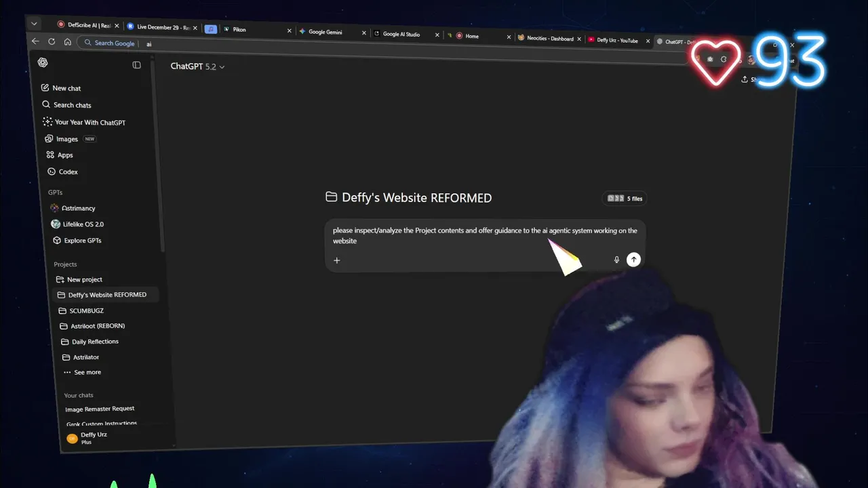
Task: Click the Projects section header
Action: click(x=65, y=264)
